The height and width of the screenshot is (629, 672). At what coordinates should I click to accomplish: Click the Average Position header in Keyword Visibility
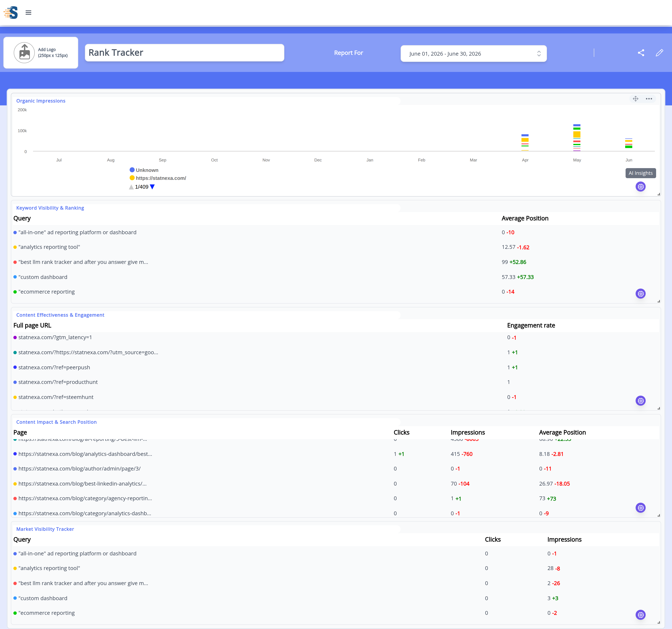[525, 218]
